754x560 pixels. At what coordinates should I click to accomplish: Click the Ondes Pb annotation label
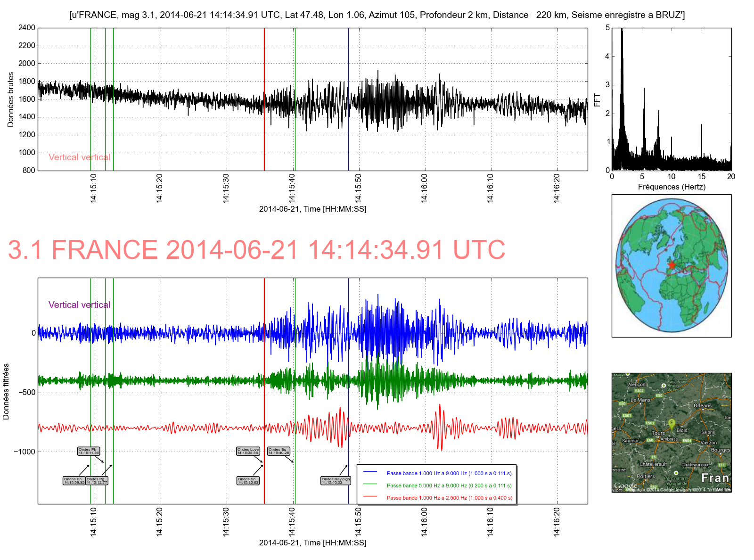click(89, 451)
